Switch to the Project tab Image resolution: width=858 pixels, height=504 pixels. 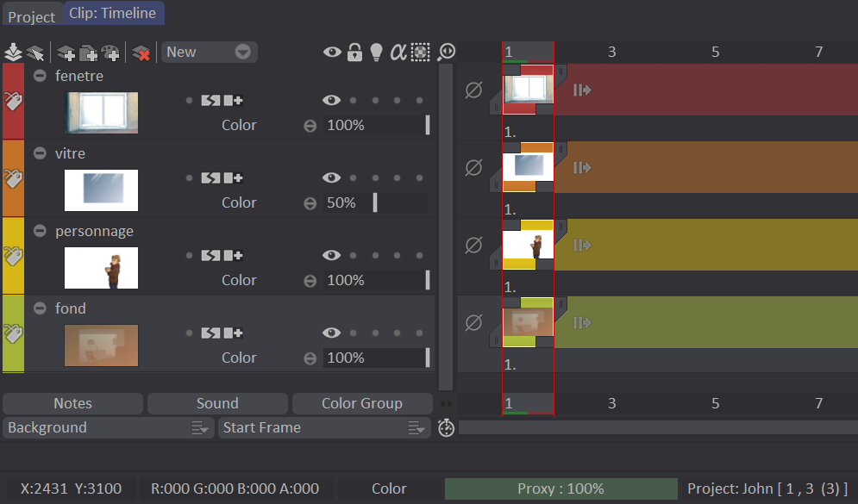pyautogui.click(x=32, y=16)
